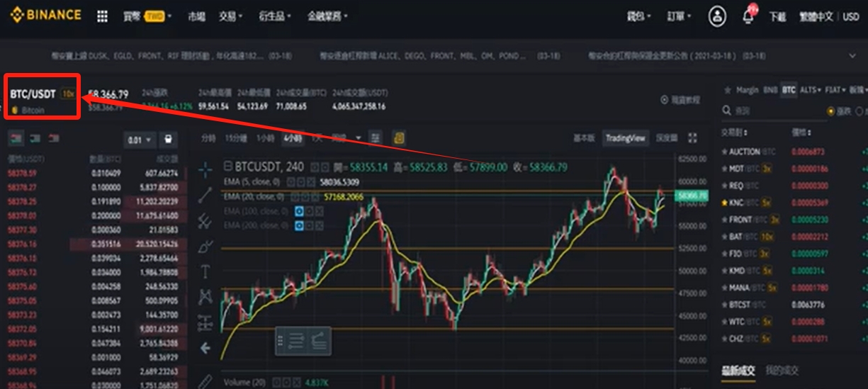Open the notifications bell icon
Viewport: 868px width, 389px height.
(x=748, y=16)
